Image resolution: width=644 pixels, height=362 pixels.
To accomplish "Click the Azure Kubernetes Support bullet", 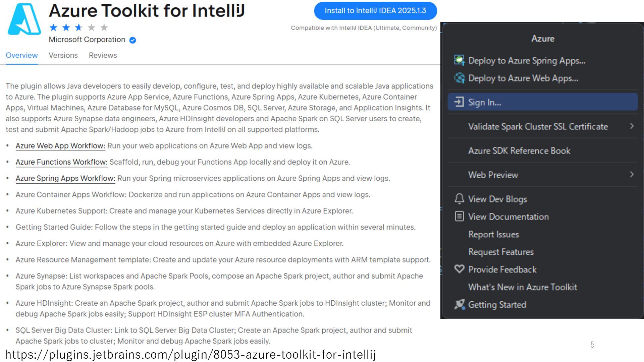I will (x=184, y=211).
